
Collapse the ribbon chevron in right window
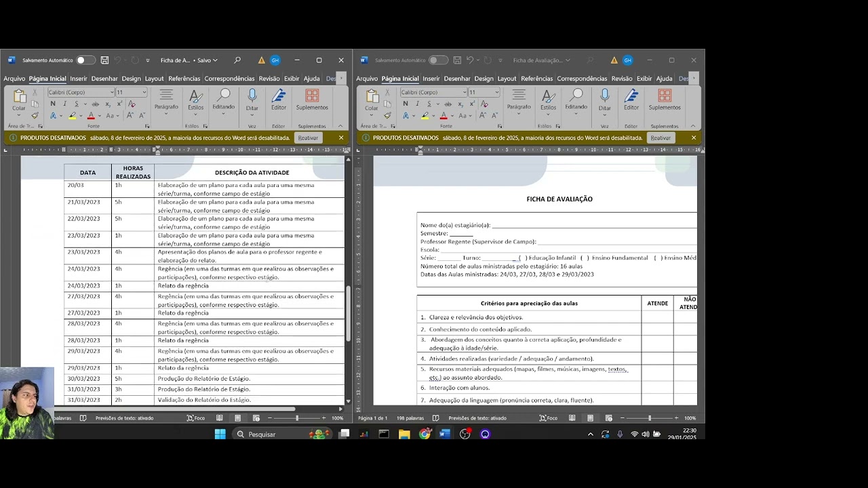click(693, 126)
